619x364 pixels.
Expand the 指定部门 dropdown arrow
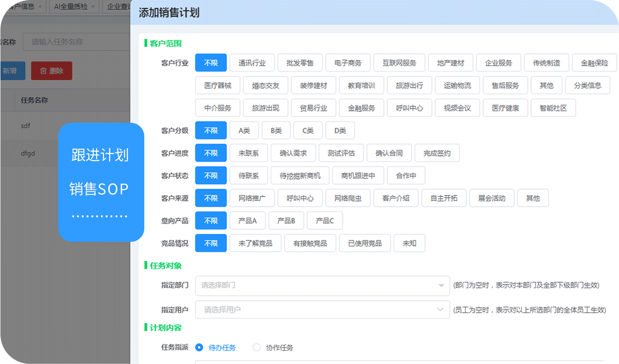click(441, 285)
